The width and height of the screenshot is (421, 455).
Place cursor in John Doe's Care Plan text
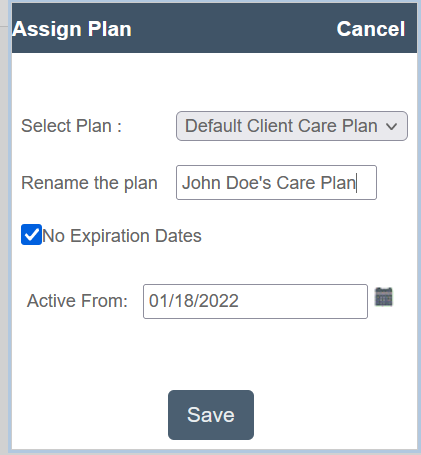click(x=269, y=183)
